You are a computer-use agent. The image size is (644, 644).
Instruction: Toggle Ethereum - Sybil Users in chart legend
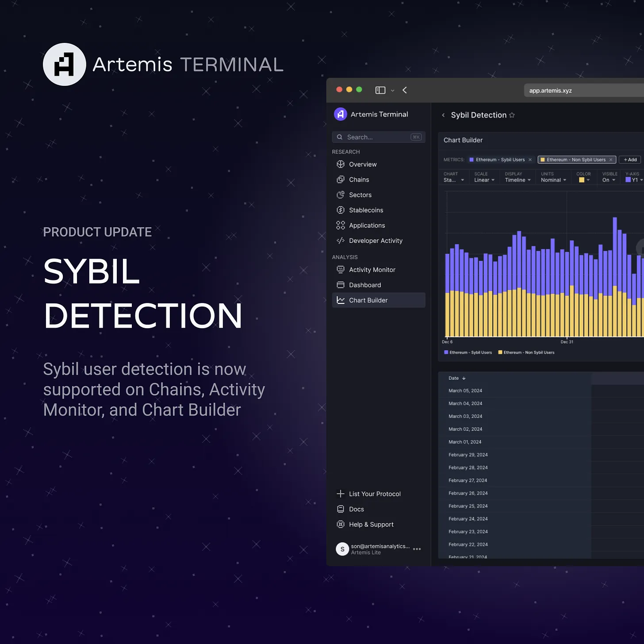468,353
